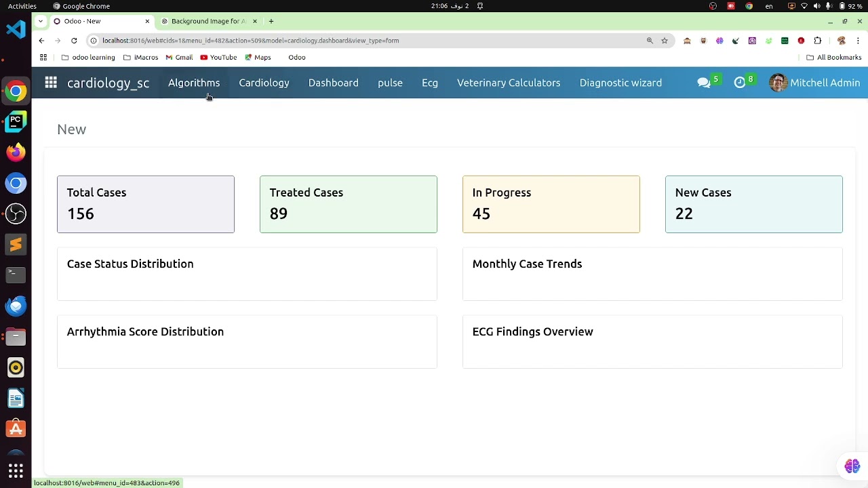The width and height of the screenshot is (868, 488).
Task: Open the Gmail bookmark
Action: point(179,58)
